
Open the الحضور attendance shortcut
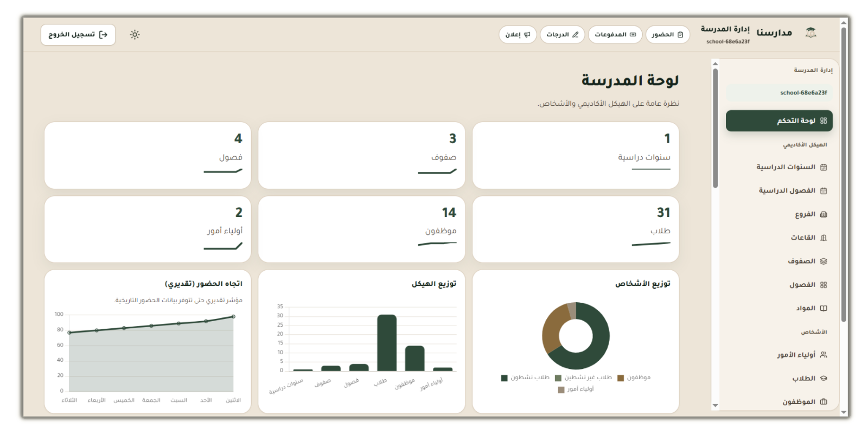point(668,35)
